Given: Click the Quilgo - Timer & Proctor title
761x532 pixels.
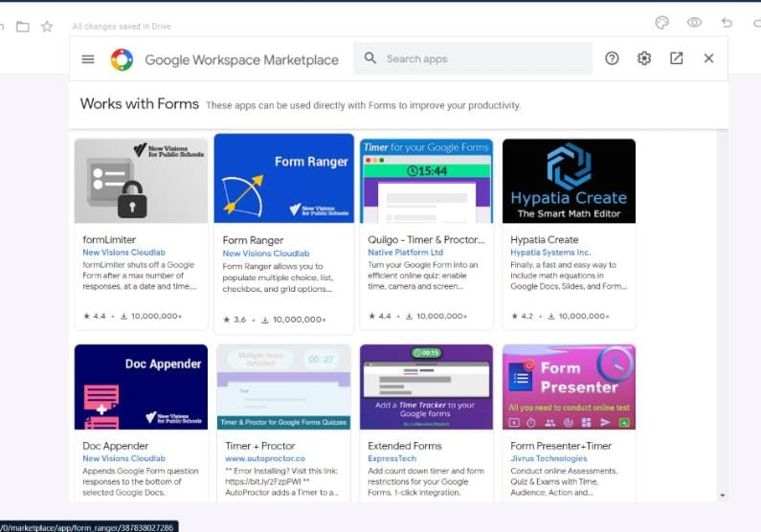Looking at the screenshot, I should tap(426, 239).
